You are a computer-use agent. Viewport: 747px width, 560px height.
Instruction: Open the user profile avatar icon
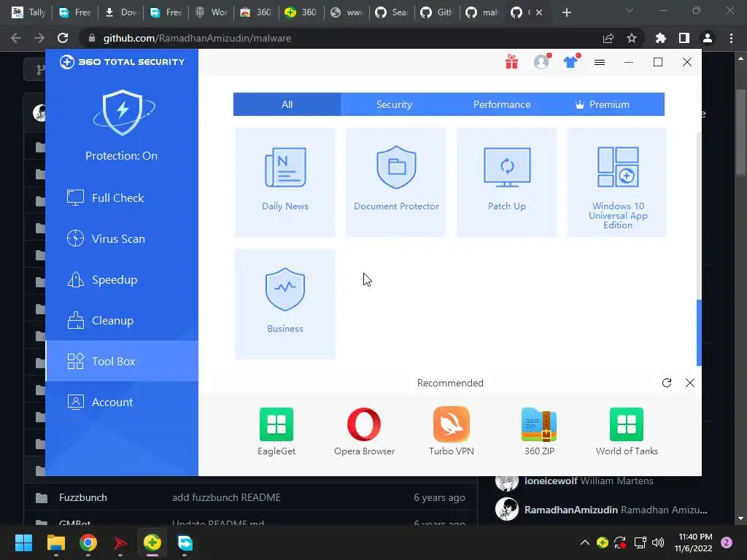click(x=542, y=62)
